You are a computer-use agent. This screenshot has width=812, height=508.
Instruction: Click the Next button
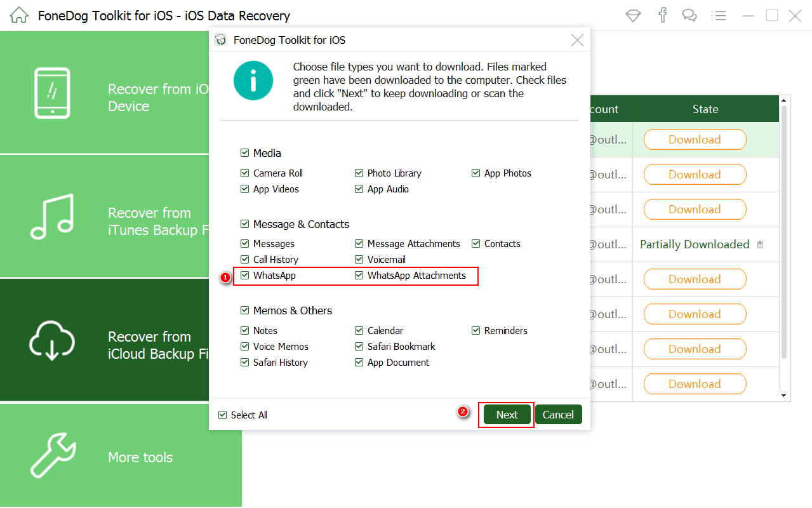click(x=507, y=415)
